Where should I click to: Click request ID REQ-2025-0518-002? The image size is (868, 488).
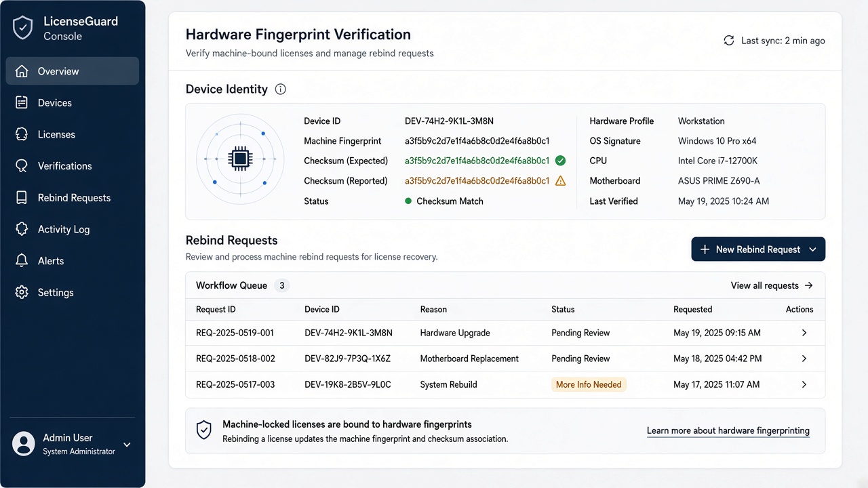coord(235,359)
